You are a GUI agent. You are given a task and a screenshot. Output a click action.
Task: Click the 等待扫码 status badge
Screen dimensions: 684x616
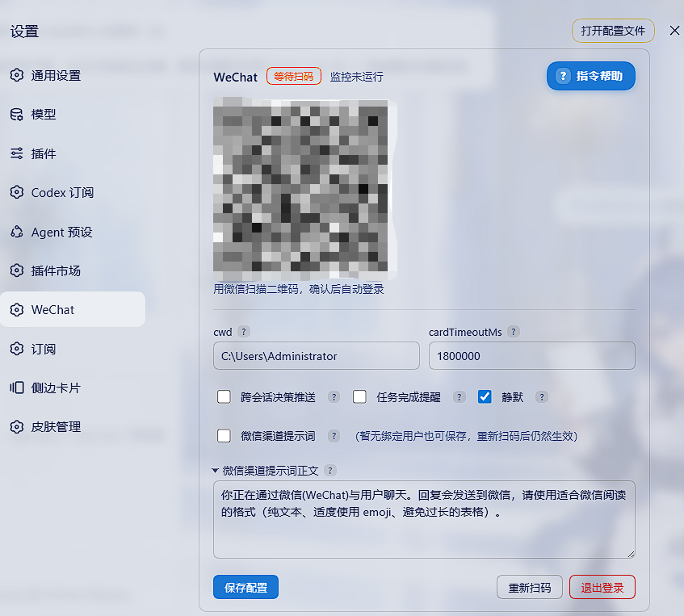(x=294, y=77)
